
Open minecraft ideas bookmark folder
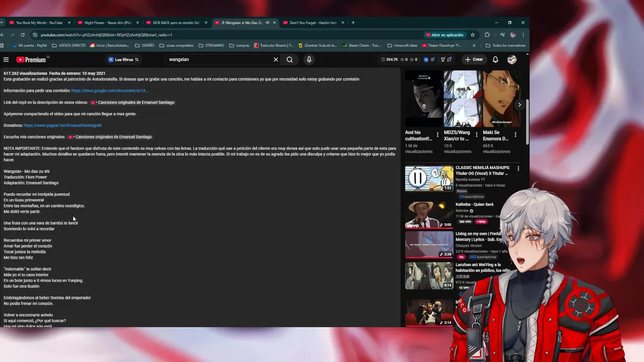[x=402, y=45]
